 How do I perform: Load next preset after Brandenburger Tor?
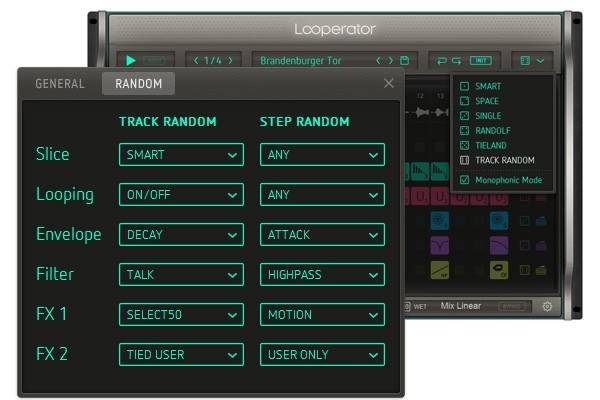point(391,60)
